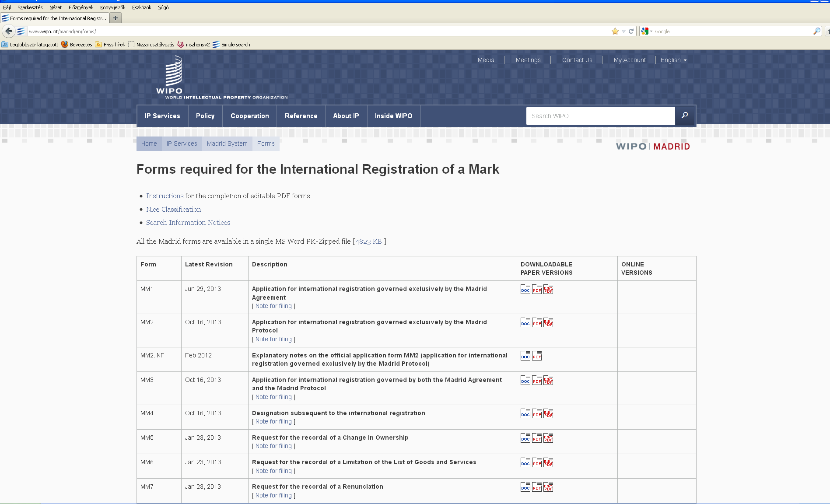Reload the page with the refresh icon
The height and width of the screenshot is (504, 830).
pyautogui.click(x=631, y=31)
